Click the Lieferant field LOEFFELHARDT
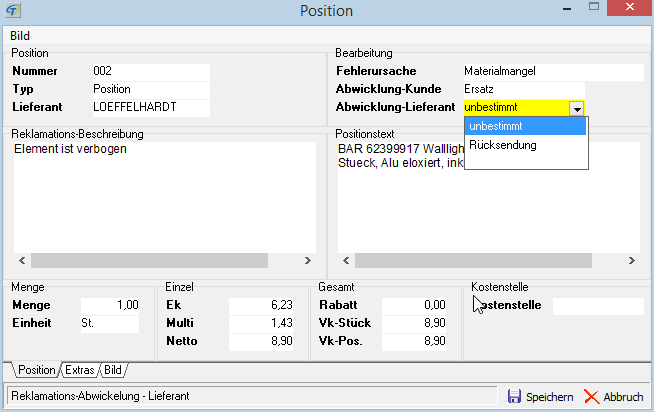 click(x=149, y=106)
